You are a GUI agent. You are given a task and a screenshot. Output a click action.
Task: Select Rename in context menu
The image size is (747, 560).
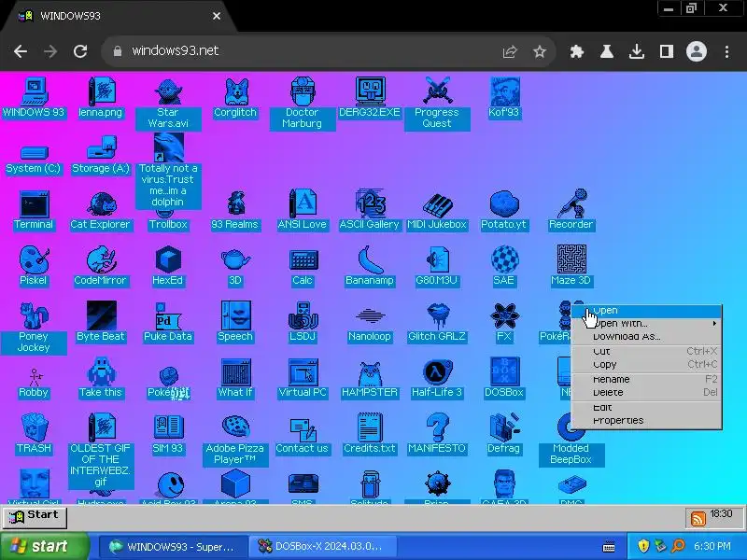(647, 380)
